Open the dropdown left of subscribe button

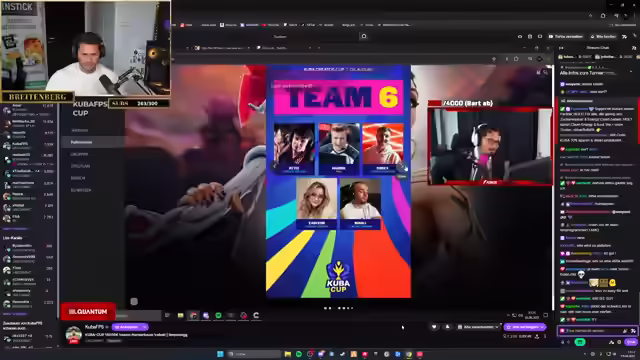(x=478, y=327)
